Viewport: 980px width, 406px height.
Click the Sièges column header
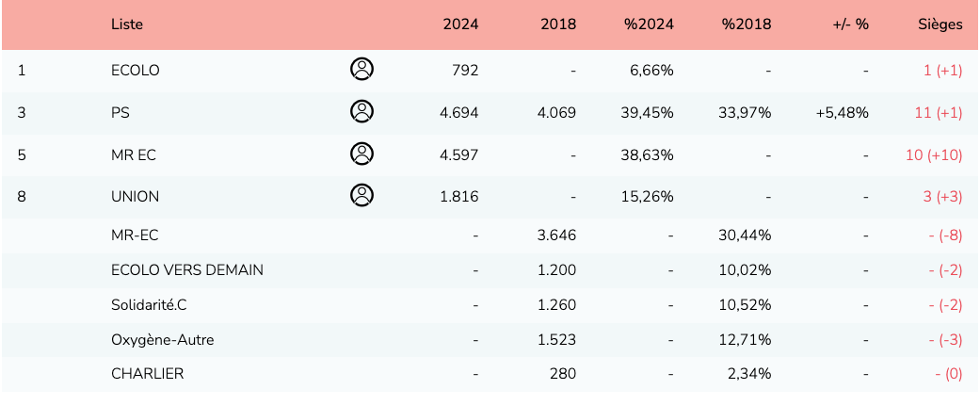coord(940,24)
